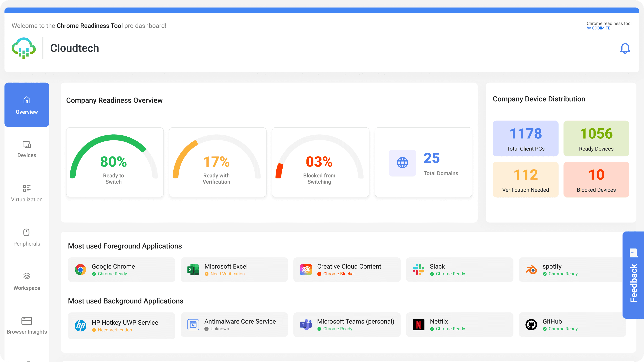Click 'Chrome Blocker' status text
The height and width of the screenshot is (362, 644).
coord(339,274)
